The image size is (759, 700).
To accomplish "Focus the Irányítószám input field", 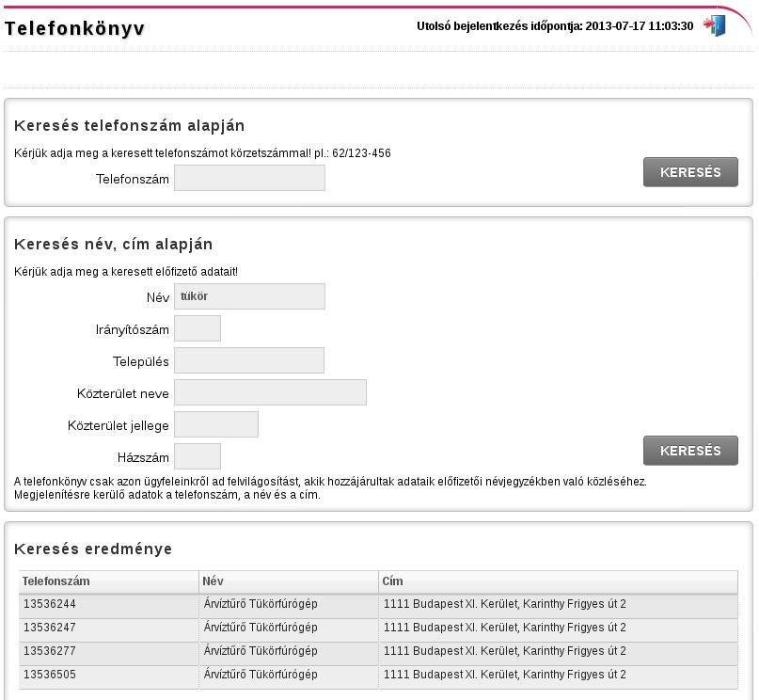I will [198, 328].
